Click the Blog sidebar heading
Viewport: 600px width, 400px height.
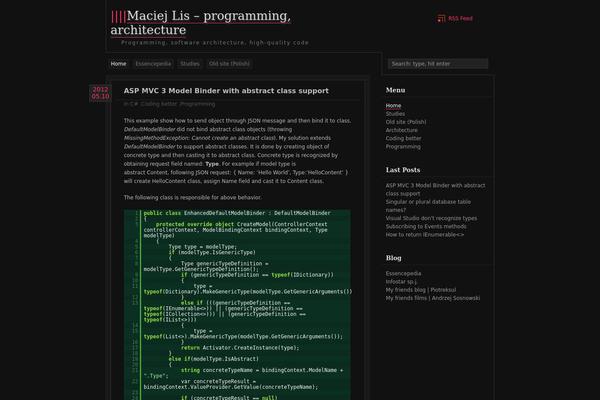point(393,258)
